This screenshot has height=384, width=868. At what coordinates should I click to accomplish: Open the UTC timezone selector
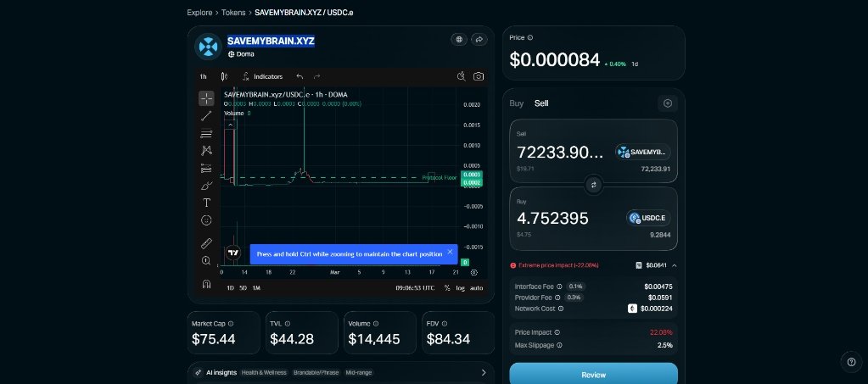coord(415,287)
